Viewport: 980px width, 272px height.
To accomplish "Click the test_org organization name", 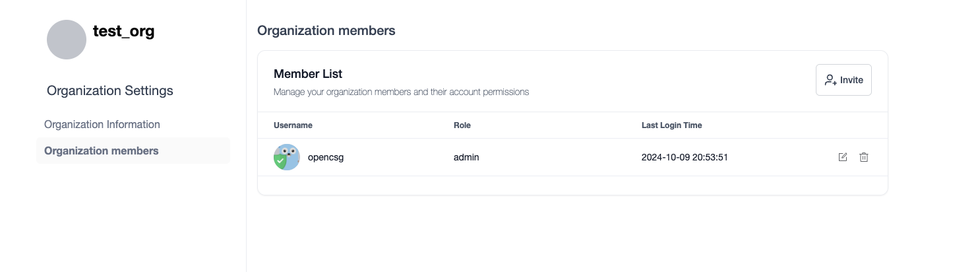I will 123,31.
